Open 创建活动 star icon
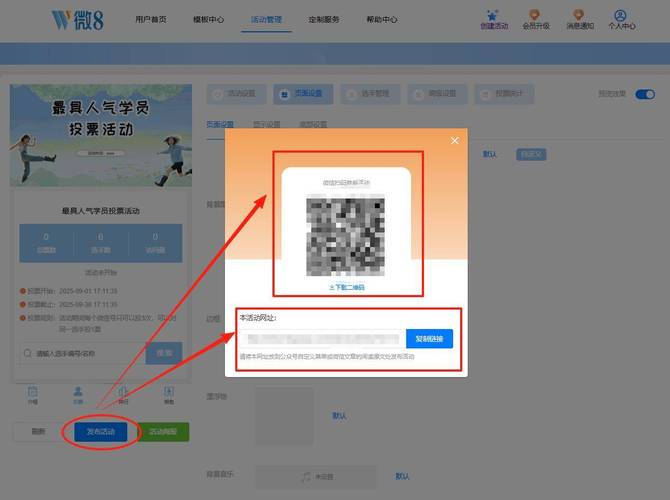The width and height of the screenshot is (670, 500). pyautogui.click(x=492, y=16)
